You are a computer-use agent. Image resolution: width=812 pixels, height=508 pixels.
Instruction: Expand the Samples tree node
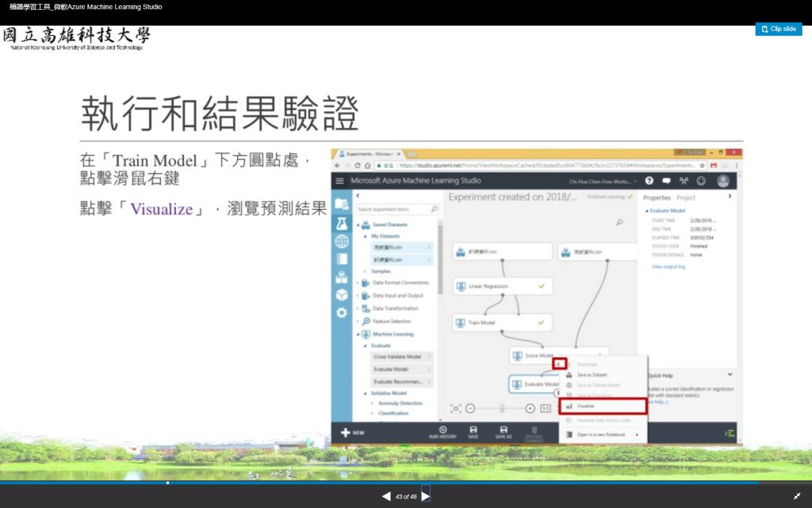365,272
